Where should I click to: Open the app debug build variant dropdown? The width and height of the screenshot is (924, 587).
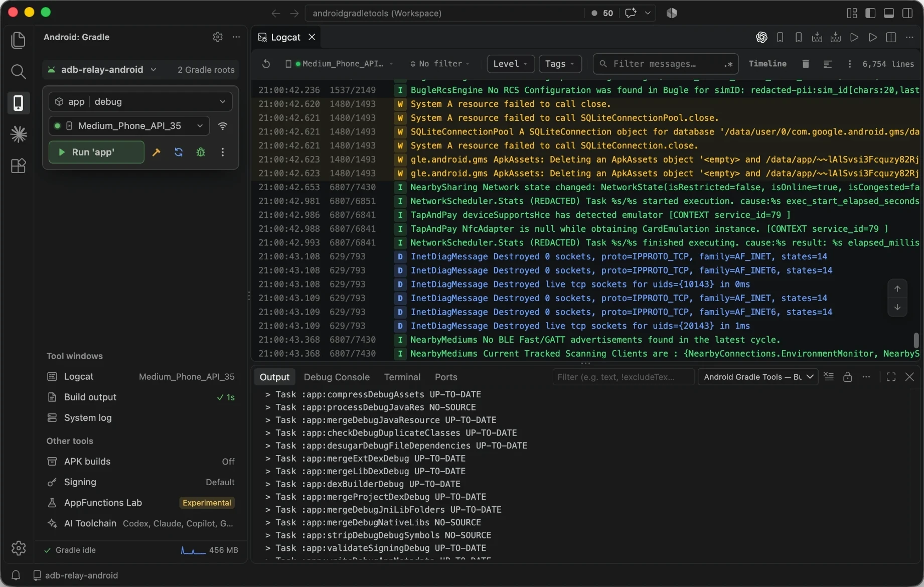pyautogui.click(x=140, y=102)
